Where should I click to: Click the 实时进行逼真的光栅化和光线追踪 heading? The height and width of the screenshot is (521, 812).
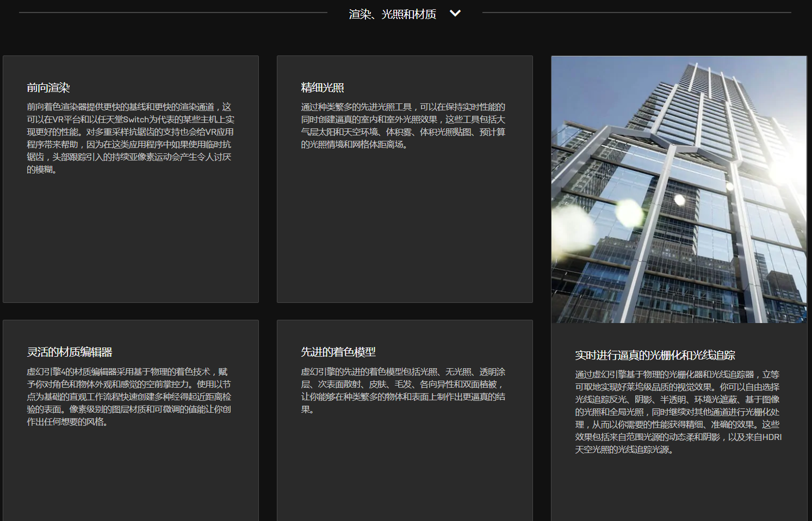pos(655,355)
